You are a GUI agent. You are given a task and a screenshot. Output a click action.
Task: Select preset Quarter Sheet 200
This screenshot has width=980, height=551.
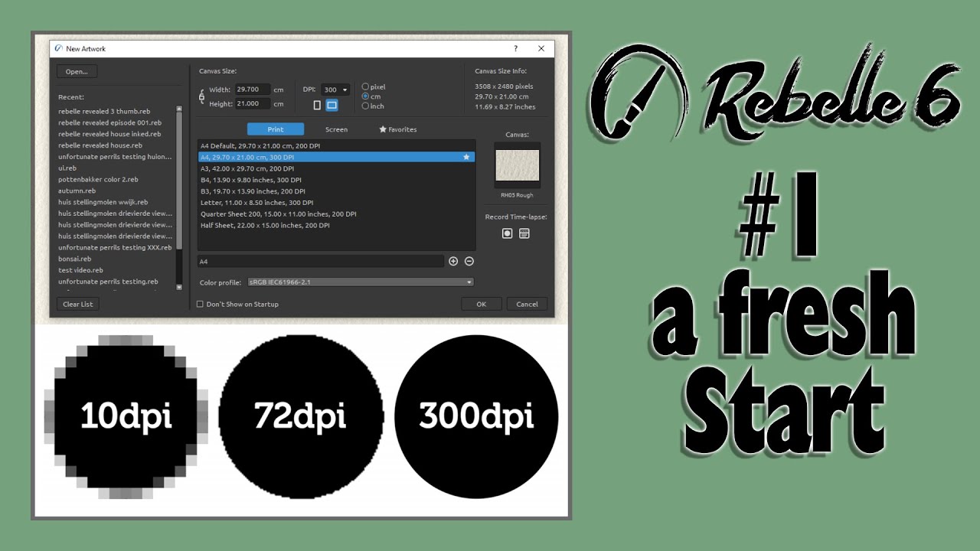(336, 214)
